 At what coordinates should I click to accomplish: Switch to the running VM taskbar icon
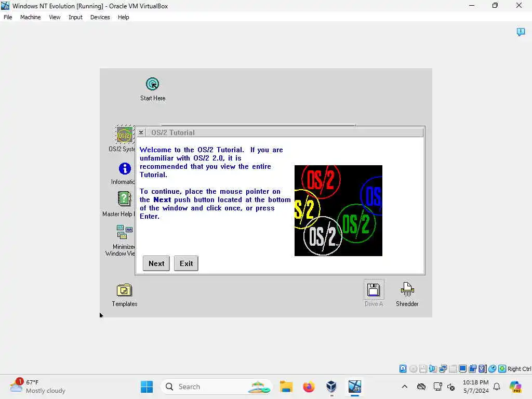point(354,387)
